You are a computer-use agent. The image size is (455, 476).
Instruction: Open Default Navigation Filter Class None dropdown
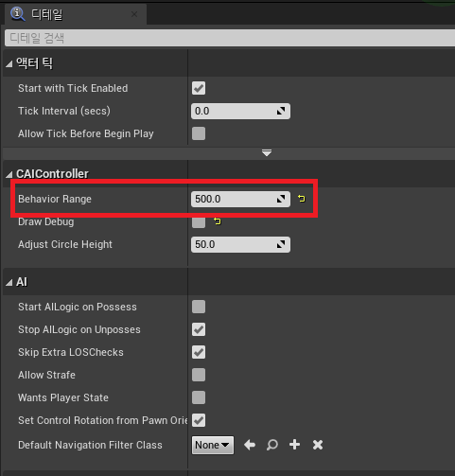[213, 445]
